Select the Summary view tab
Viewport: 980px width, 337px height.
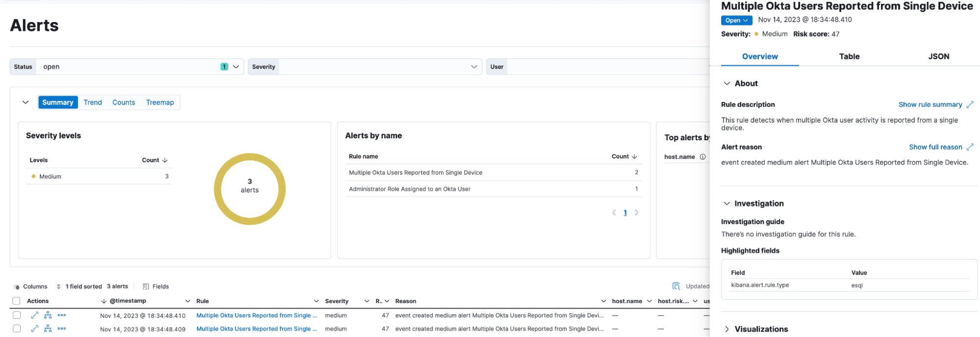58,103
